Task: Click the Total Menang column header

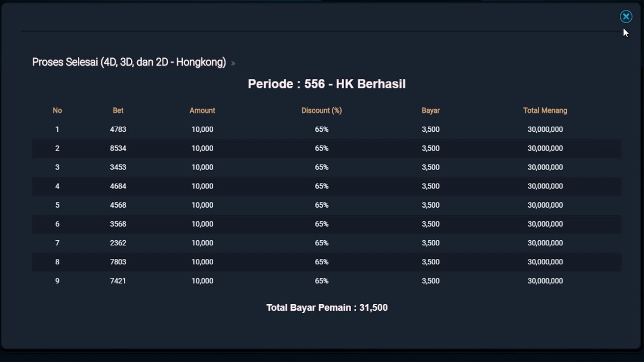Action: pyautogui.click(x=545, y=111)
